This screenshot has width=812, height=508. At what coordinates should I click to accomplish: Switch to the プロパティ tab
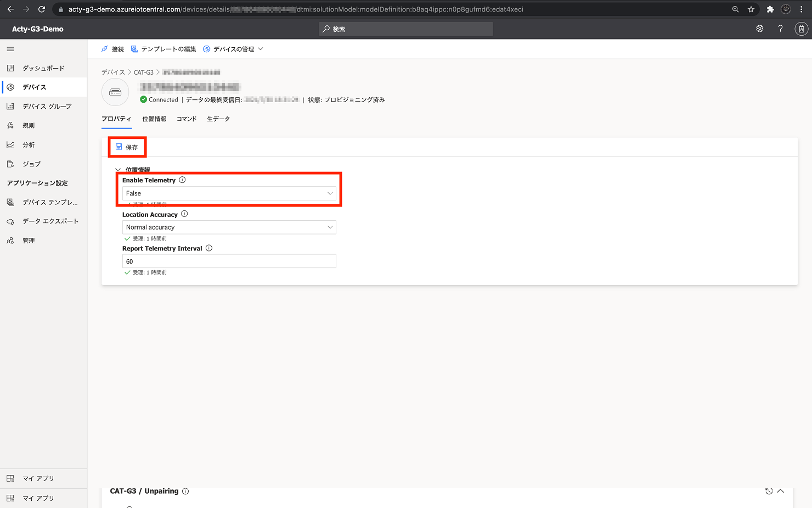pos(116,119)
